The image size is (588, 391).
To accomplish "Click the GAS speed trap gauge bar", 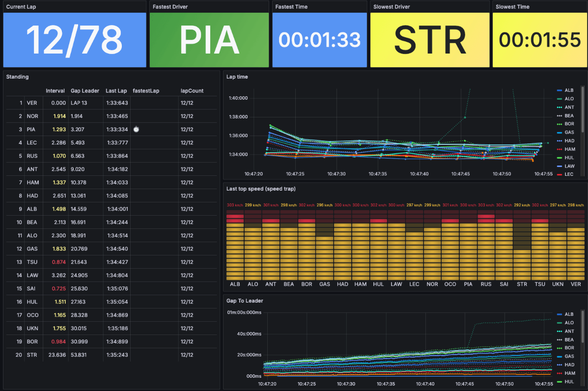I will point(325,245).
